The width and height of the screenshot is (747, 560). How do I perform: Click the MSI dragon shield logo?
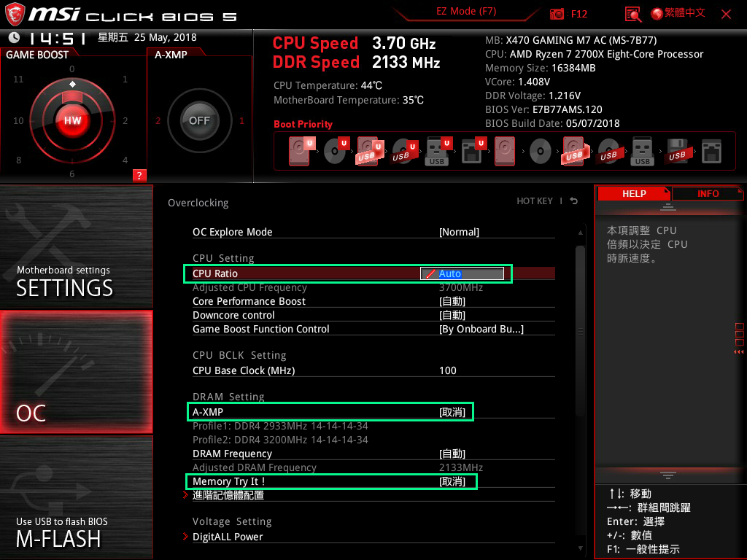(15, 15)
